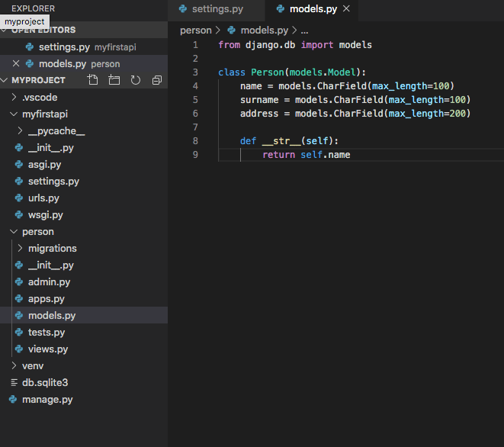This screenshot has width=504, height=447.
Task: Place cursor on 'return self.name' line
Action: pyautogui.click(x=306, y=155)
